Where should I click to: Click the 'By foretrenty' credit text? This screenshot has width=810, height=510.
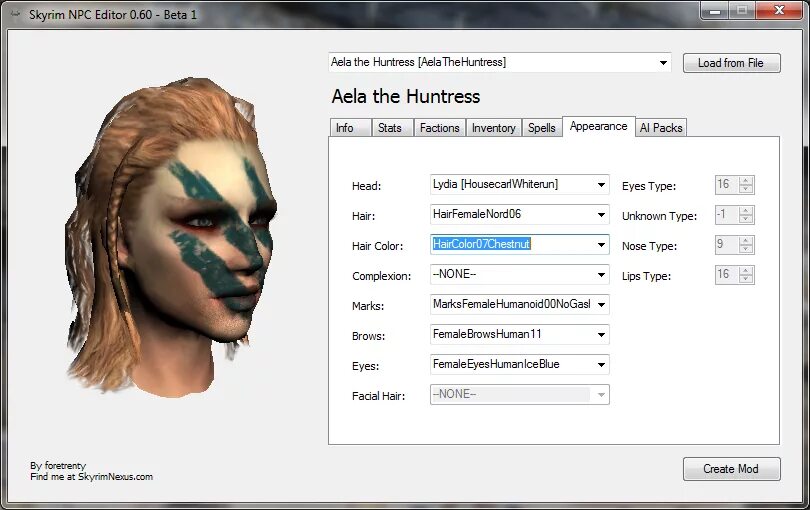pos(58,466)
